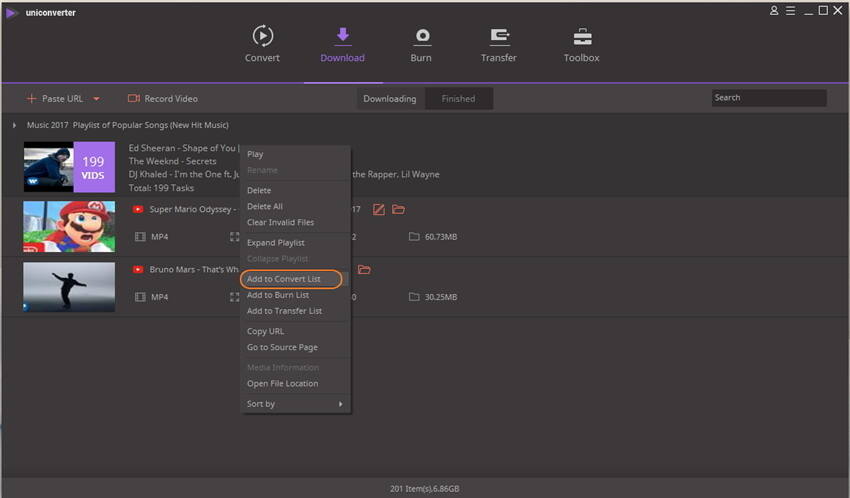The image size is (850, 498).
Task: Open the Paste URL dropdown arrow
Action: click(96, 99)
